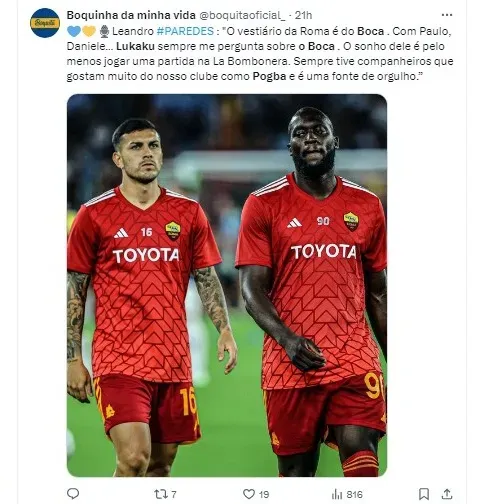Open the Boquita profile avatar
The height and width of the screenshot is (504, 482).
[45, 23]
